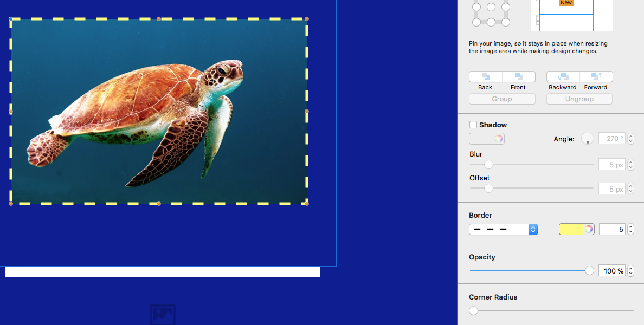Increase Border width with stepper up arrow
Viewport: 644px width, 325px height.
point(631,226)
